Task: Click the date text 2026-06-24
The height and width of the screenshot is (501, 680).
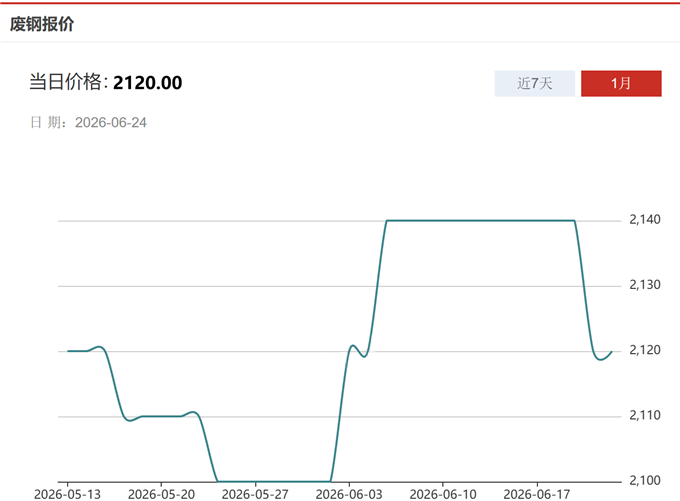Action: pos(111,123)
